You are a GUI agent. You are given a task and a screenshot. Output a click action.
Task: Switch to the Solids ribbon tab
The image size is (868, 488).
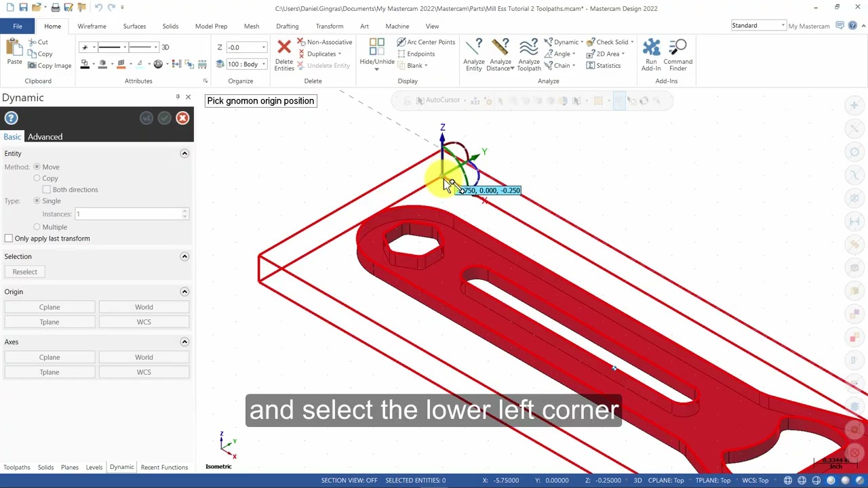(x=170, y=26)
